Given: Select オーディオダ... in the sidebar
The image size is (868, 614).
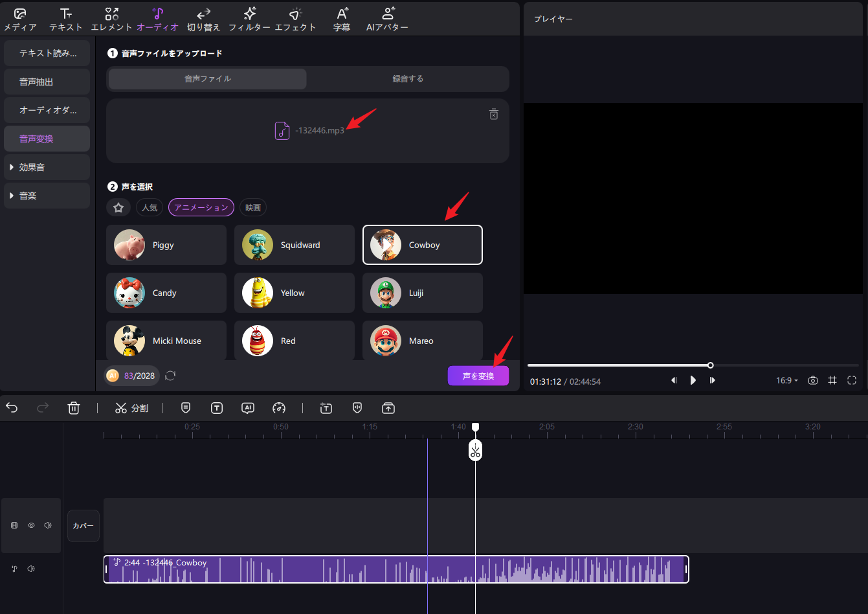Looking at the screenshot, I should point(47,110).
